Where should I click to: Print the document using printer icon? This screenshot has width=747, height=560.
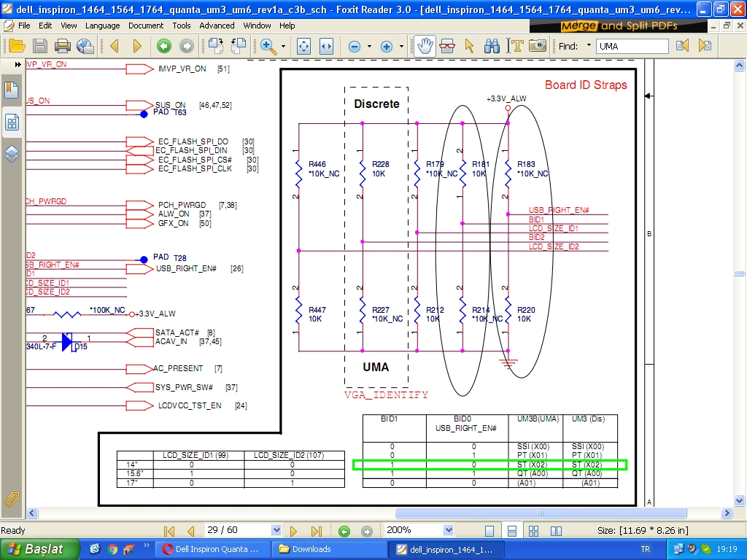click(x=63, y=46)
